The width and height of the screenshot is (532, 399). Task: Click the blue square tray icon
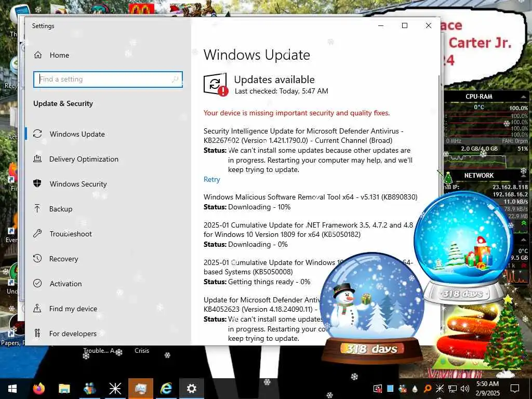[x=390, y=389]
